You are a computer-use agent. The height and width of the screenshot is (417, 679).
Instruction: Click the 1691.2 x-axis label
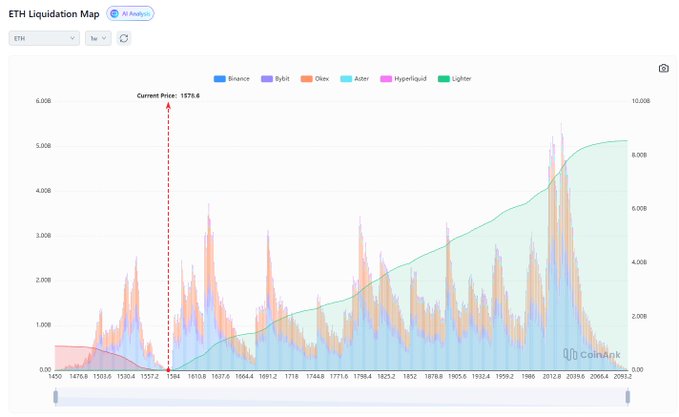click(x=268, y=376)
